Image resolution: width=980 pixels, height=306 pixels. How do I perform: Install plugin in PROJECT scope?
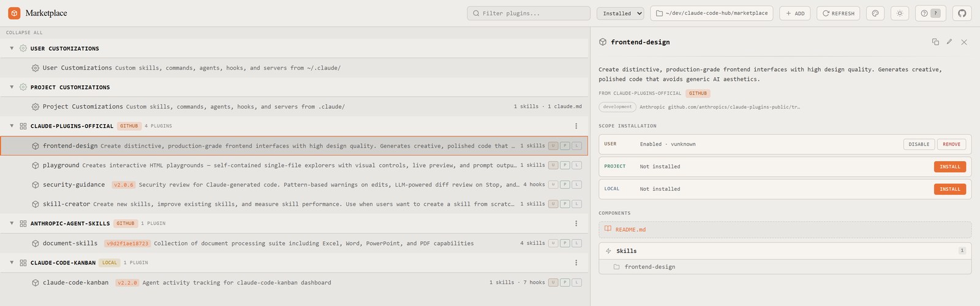[x=950, y=166]
